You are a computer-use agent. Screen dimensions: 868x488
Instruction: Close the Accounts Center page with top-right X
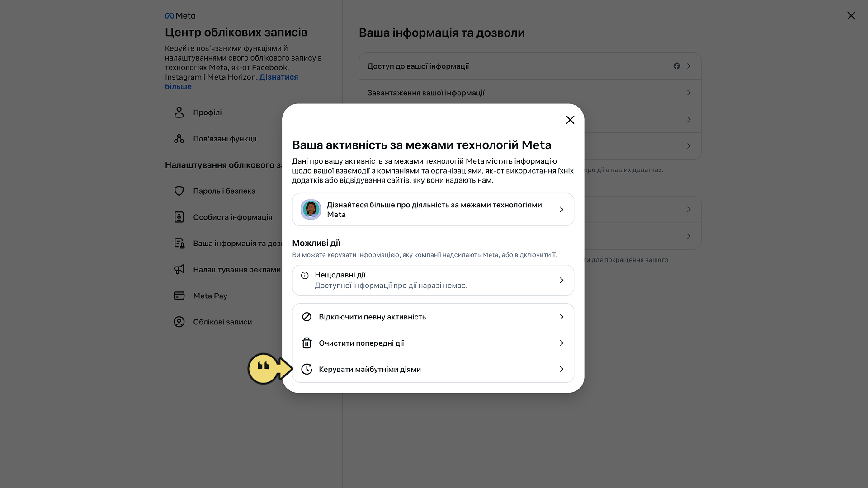[851, 16]
